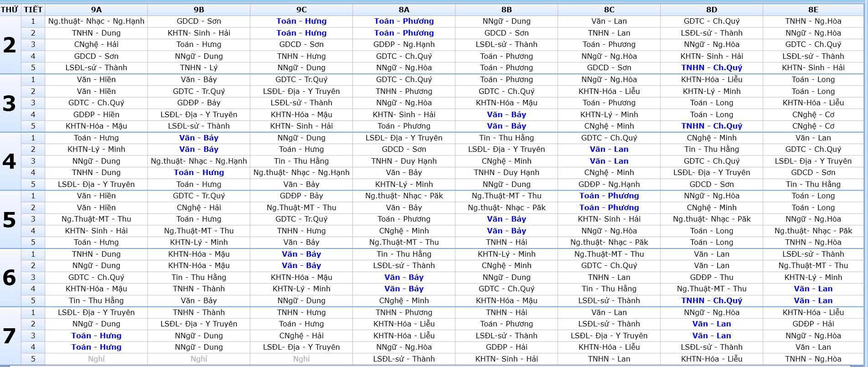
Task: Select the TNHN - Lý cell in 9B
Action: click(x=199, y=68)
